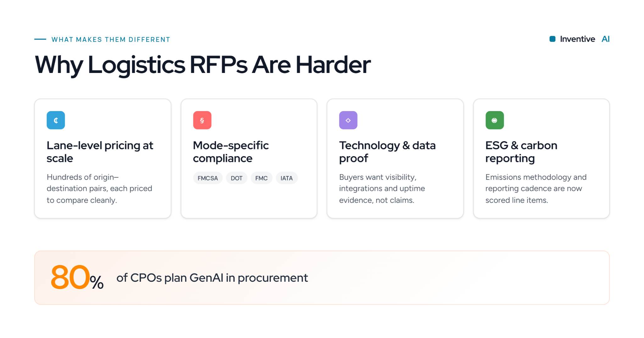Viewport: 644px width, 338px height.
Task: Select the FMC tag
Action: point(262,178)
